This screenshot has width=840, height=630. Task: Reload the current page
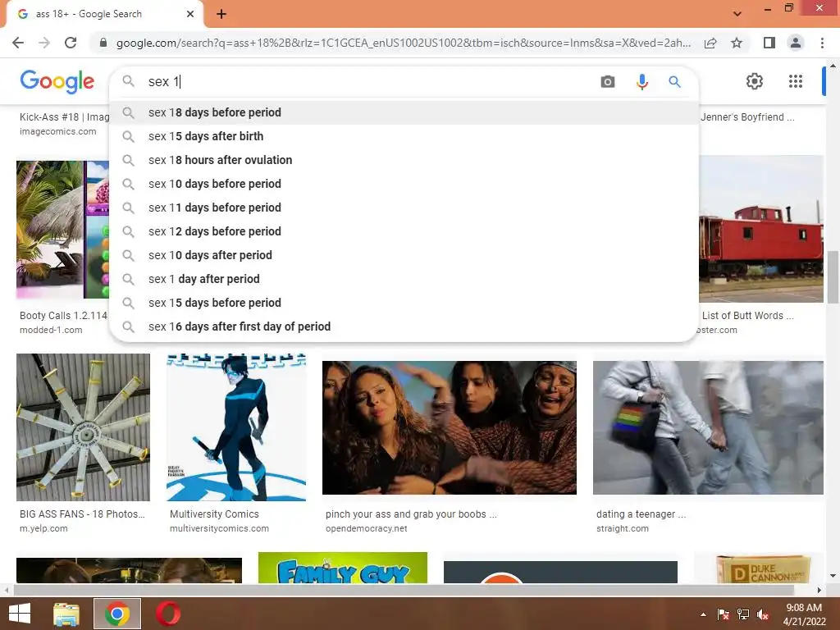pos(71,43)
